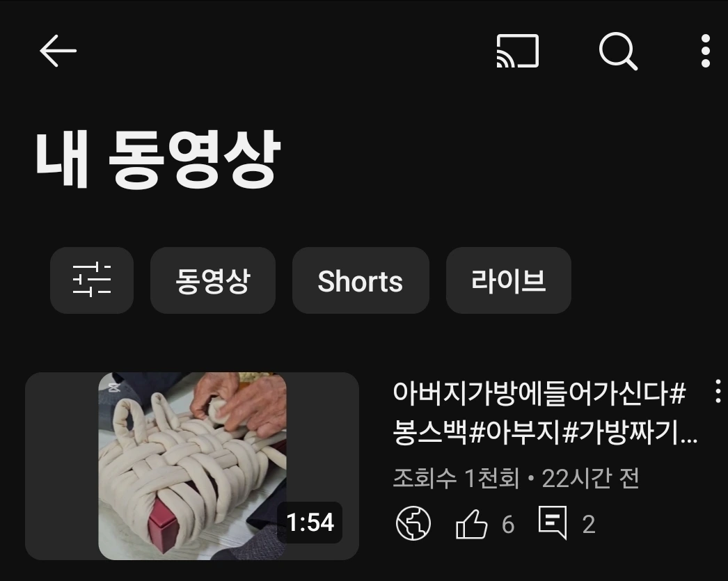Select the 동영상 filter chip
728x581 pixels.
click(x=213, y=280)
